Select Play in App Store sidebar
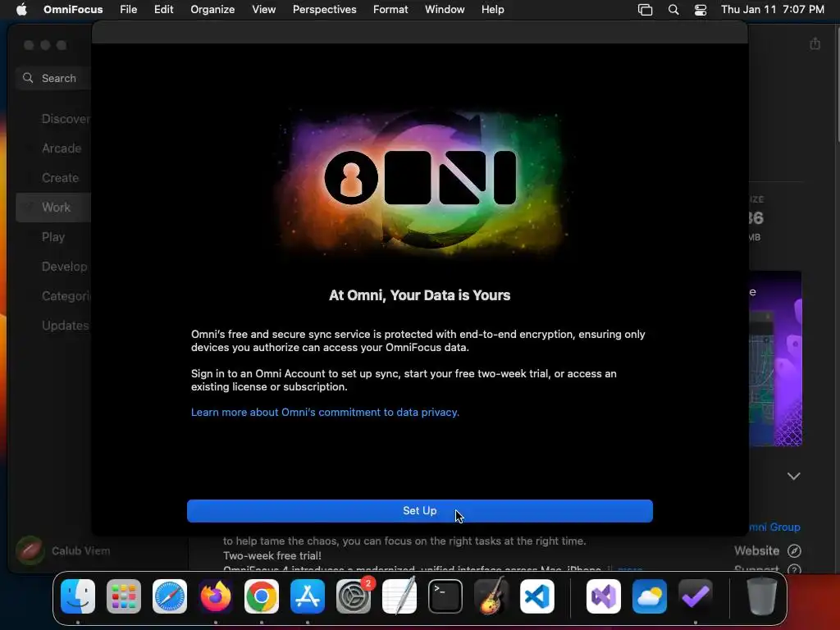This screenshot has width=840, height=630. tap(53, 237)
